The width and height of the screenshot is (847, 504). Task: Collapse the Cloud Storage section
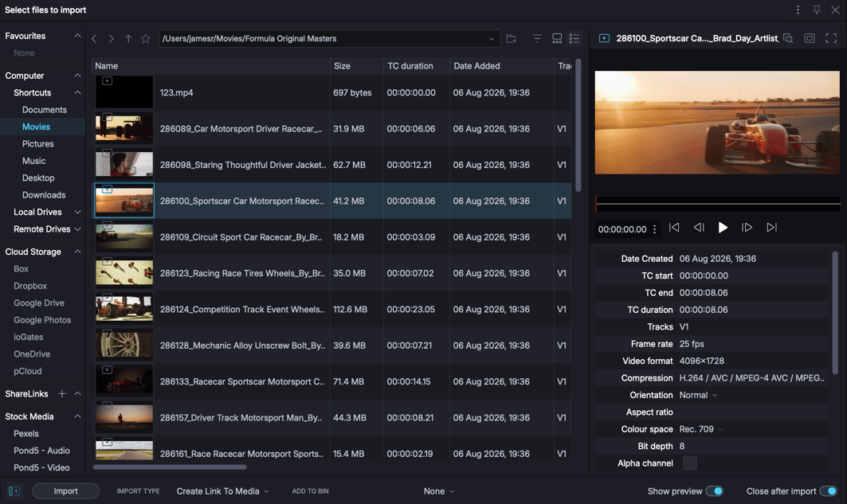77,252
